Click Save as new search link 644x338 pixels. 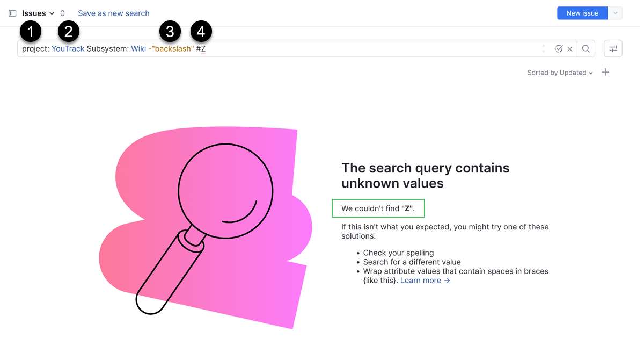click(x=114, y=13)
